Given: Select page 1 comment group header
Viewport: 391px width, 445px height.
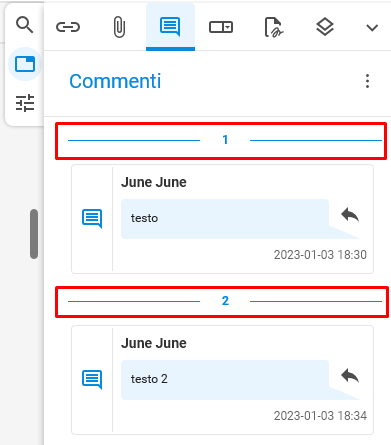Looking at the screenshot, I should (x=225, y=140).
